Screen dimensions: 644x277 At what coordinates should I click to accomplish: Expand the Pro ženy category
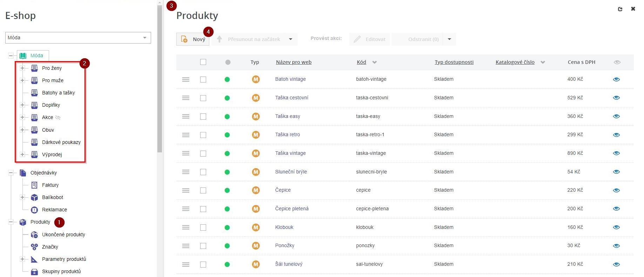click(x=22, y=68)
